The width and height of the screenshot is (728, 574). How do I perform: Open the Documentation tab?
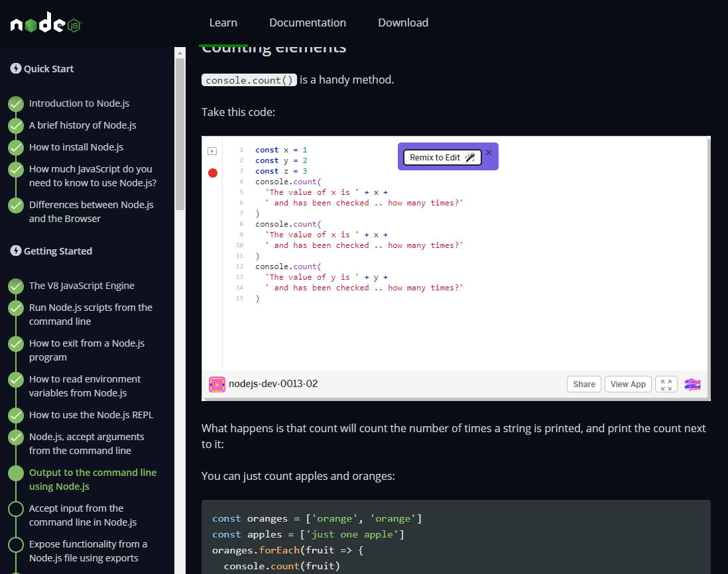tap(308, 23)
